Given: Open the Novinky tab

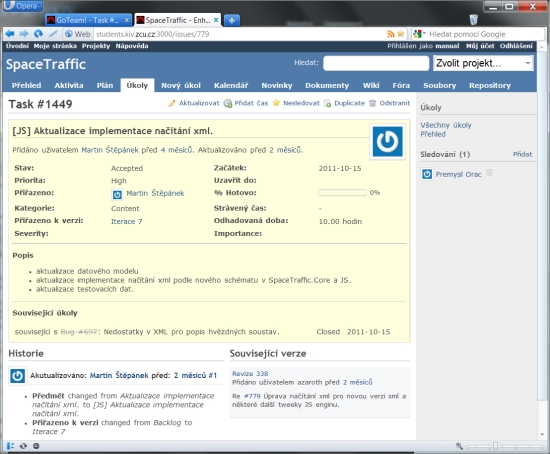Looking at the screenshot, I should point(276,85).
